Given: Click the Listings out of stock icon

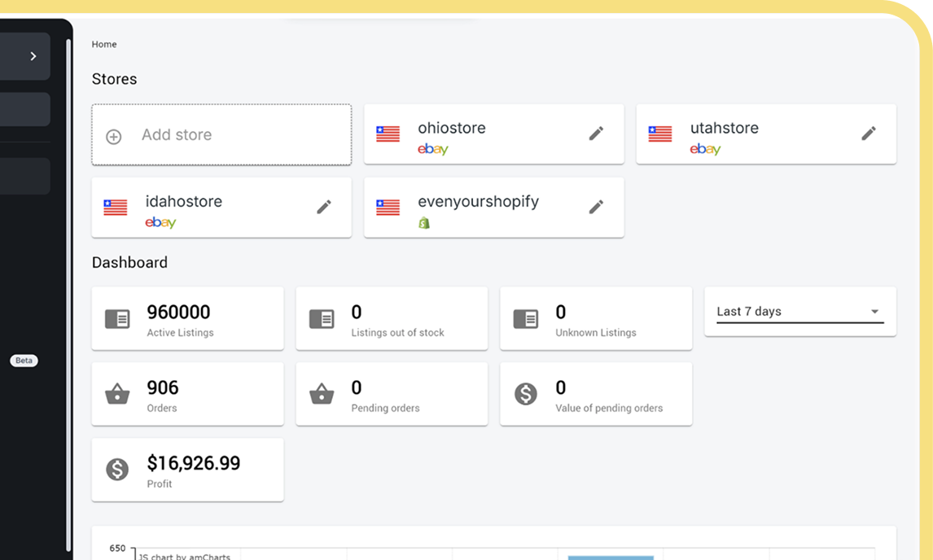Looking at the screenshot, I should [322, 318].
